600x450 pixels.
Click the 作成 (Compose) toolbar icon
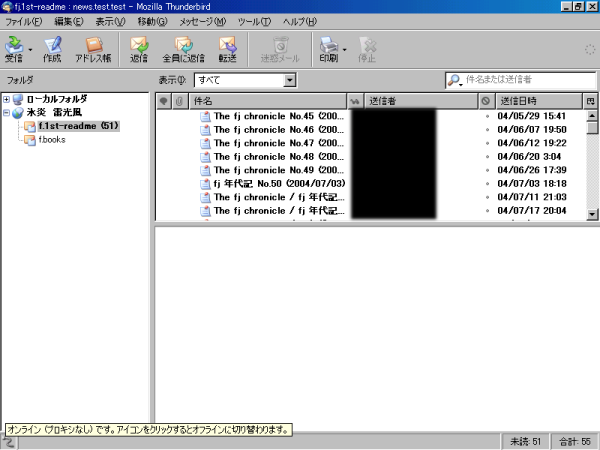click(x=52, y=49)
